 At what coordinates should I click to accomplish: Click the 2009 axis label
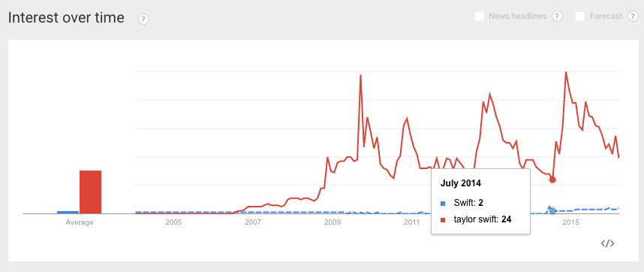tap(332, 222)
